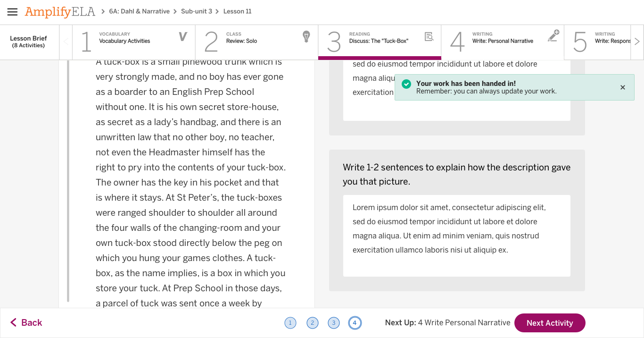The width and height of the screenshot is (644, 338).
Task: Click 'Your work has been handed in!' message
Action: pyautogui.click(x=466, y=84)
